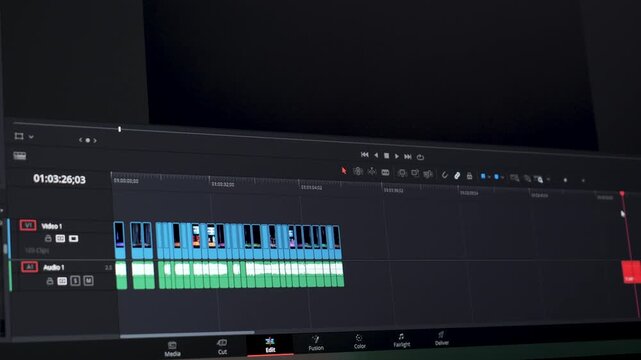Jump to first frame transport button

(365, 154)
